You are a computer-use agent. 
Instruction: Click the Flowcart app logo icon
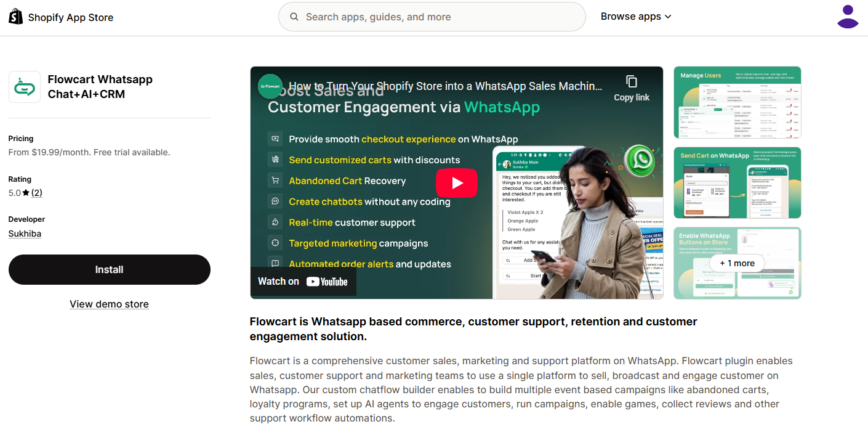pos(25,87)
